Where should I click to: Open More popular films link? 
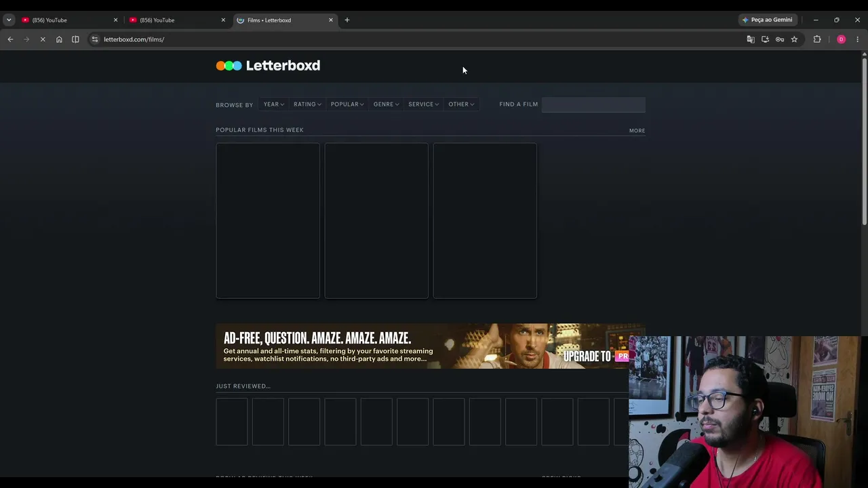click(x=637, y=131)
